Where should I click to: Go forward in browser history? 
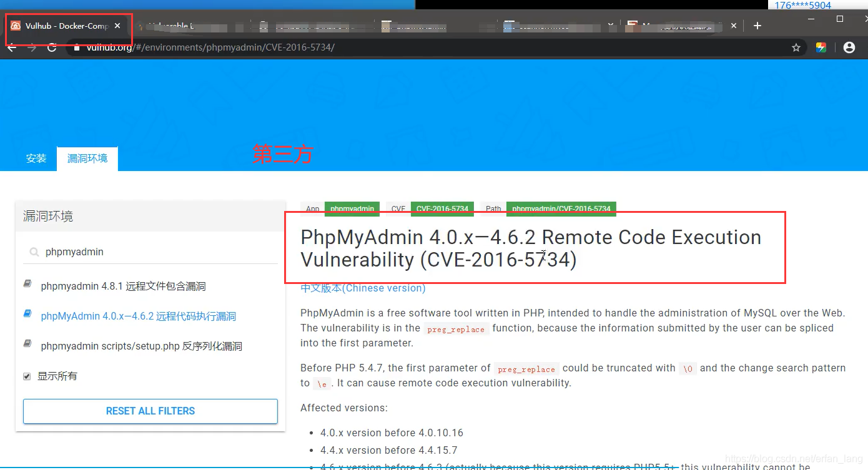[32, 47]
